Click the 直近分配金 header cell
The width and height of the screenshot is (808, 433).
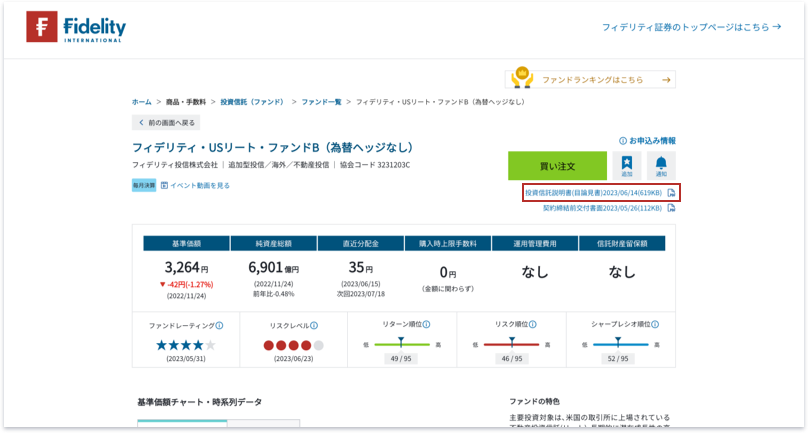point(361,243)
